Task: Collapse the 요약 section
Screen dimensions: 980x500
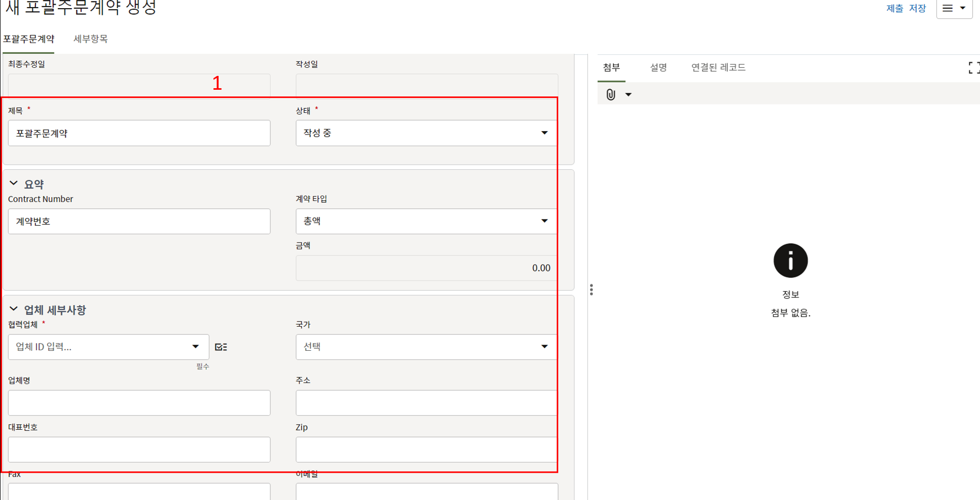Action: [x=14, y=184]
